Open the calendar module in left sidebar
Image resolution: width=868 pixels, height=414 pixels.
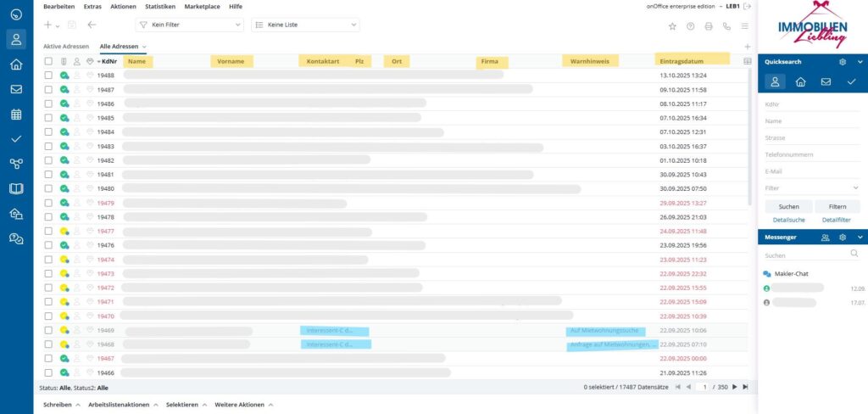pos(15,114)
